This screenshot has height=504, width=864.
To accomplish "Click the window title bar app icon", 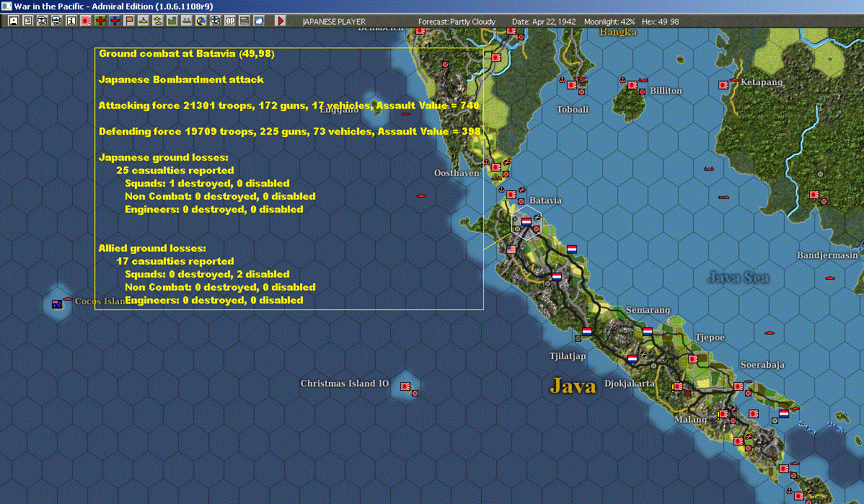I will (6, 6).
